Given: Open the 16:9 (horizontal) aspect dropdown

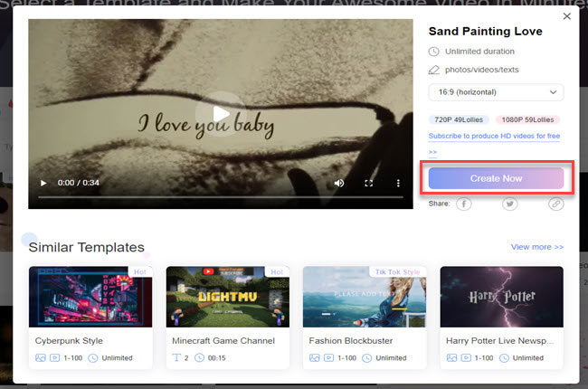Looking at the screenshot, I should coord(496,92).
